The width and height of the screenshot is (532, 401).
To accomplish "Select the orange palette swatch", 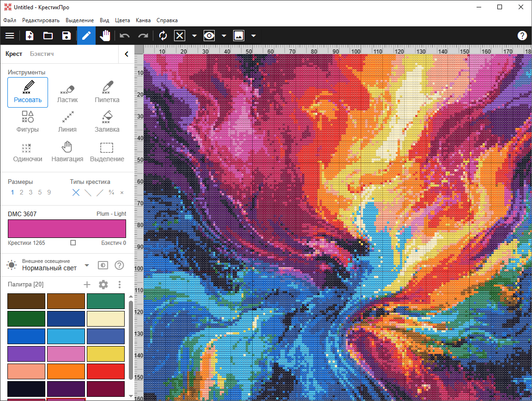I will (66, 371).
